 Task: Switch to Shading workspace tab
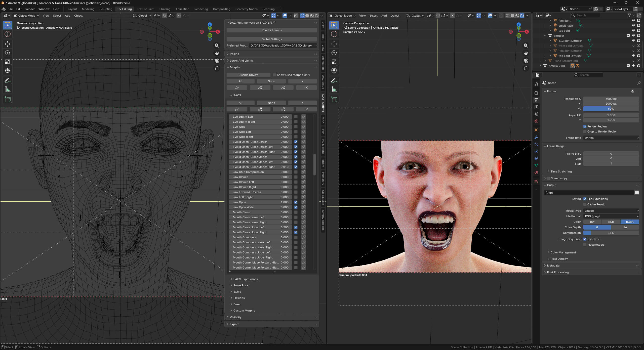(165, 9)
